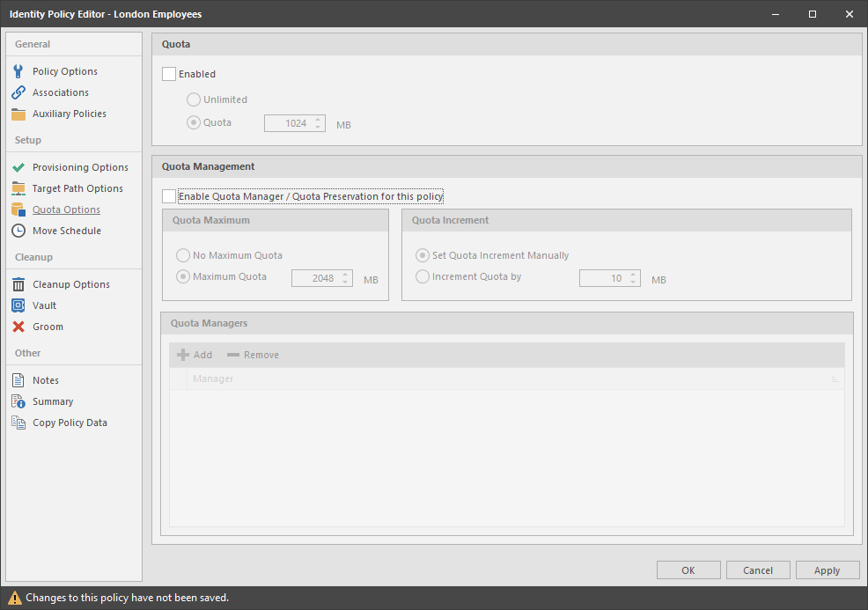
Task: Click the Notes document icon
Action: (x=18, y=380)
